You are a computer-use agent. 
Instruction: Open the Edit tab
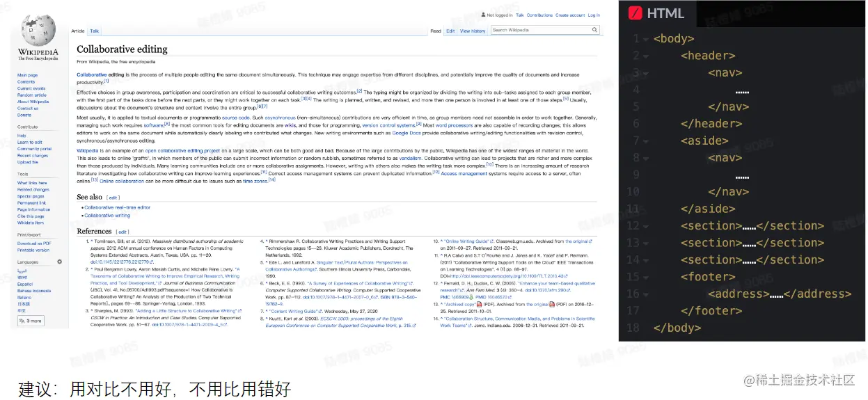coord(450,31)
